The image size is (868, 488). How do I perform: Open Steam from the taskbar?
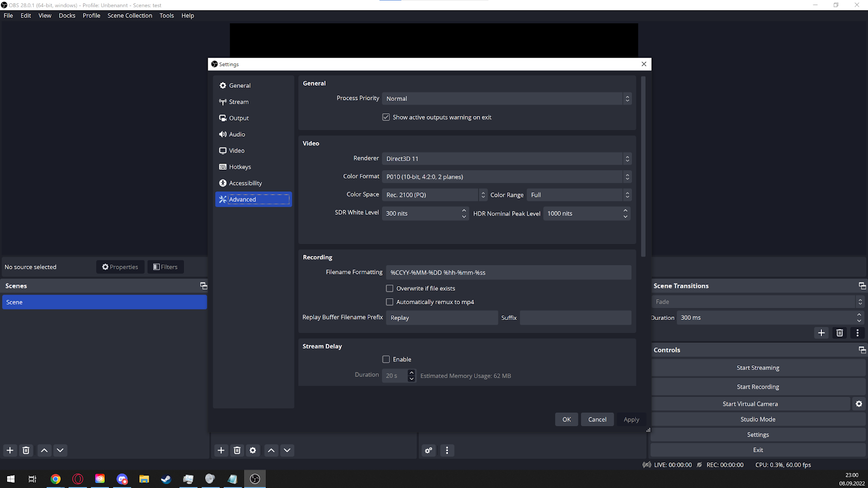point(166,479)
